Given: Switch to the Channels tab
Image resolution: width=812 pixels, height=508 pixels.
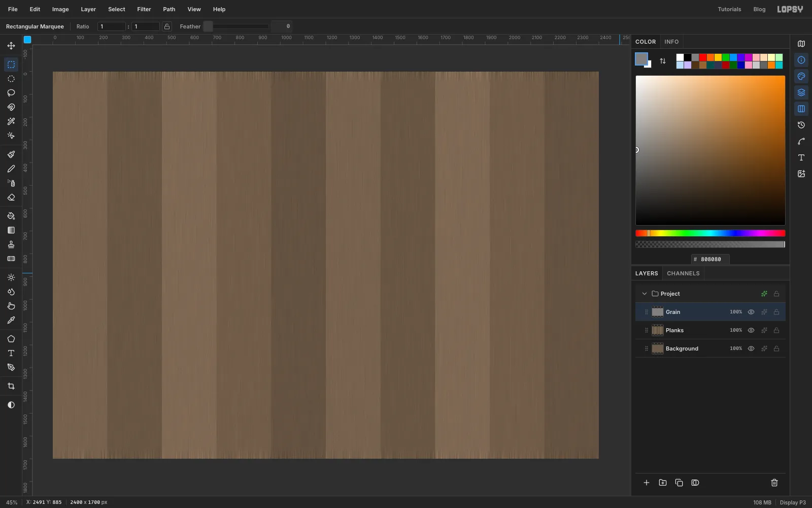Looking at the screenshot, I should [683, 273].
